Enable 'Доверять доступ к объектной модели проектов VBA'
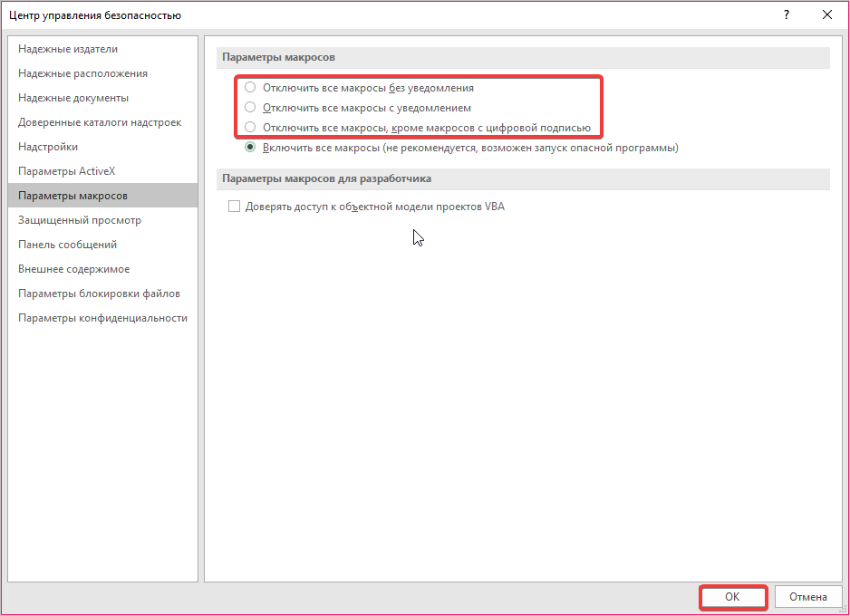850x616 pixels. point(235,207)
